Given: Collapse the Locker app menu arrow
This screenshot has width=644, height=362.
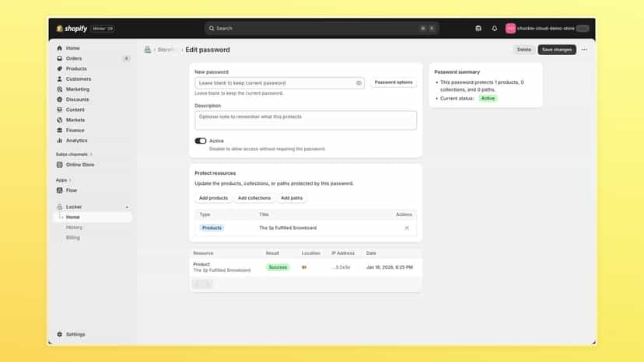Looking at the screenshot, I should click(127, 207).
